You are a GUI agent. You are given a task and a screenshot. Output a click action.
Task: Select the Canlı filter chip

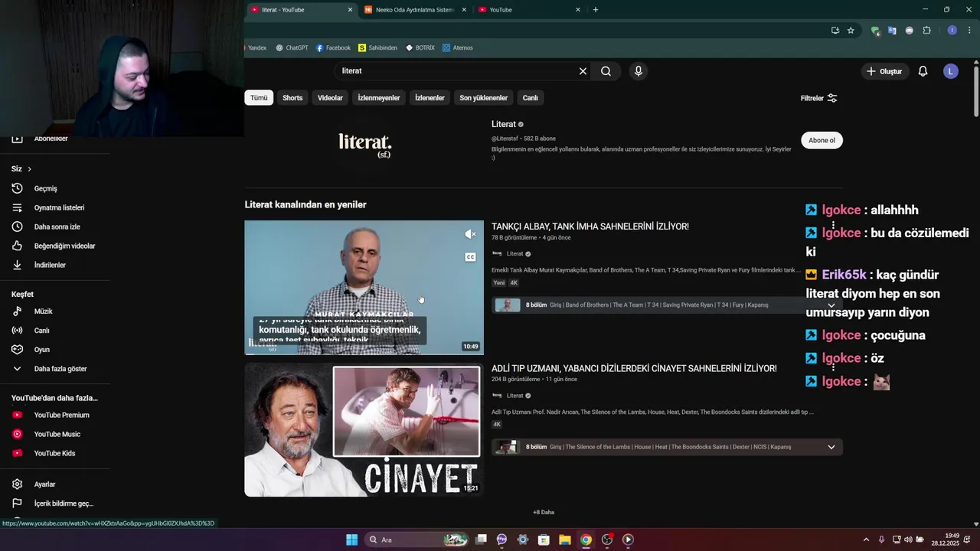pyautogui.click(x=531, y=98)
